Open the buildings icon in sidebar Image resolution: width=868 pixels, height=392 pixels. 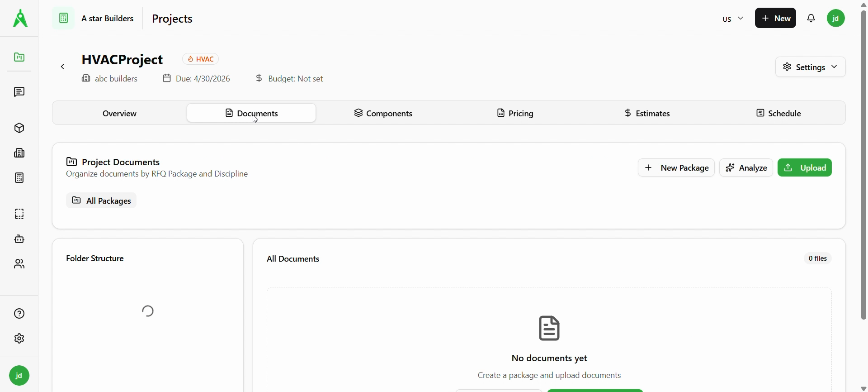point(19,153)
